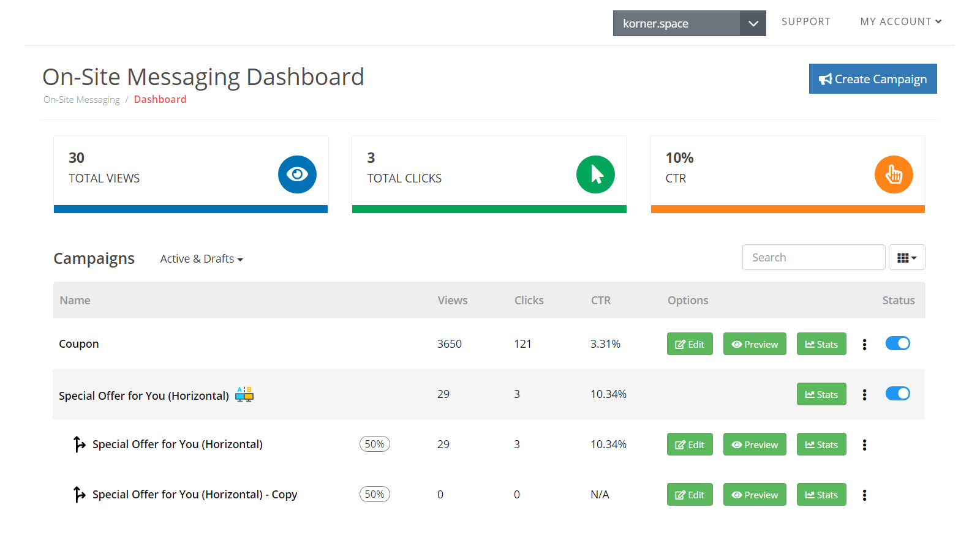View Stats for A/B parent Special Offer row
The height and width of the screenshot is (551, 980).
pyautogui.click(x=821, y=394)
